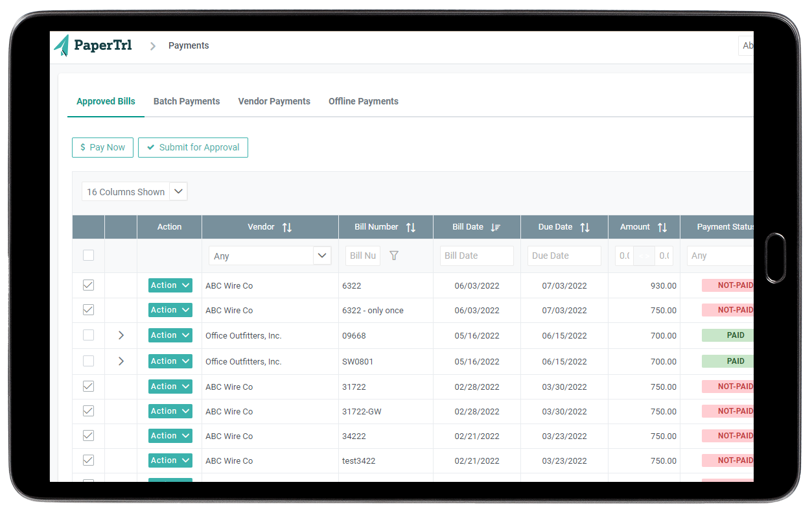Focus the Amount maximum filter field
812x513 pixels.
(664, 256)
